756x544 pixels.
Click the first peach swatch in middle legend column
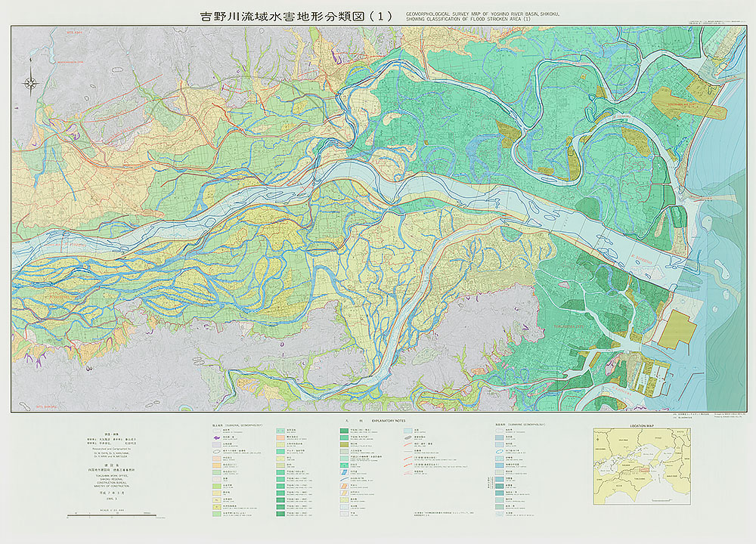click(280, 436)
